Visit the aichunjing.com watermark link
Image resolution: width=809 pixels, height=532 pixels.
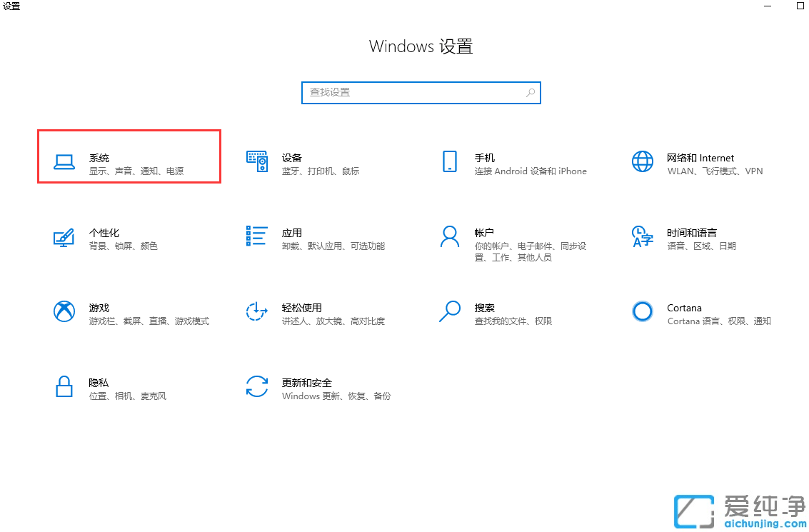tap(765, 522)
